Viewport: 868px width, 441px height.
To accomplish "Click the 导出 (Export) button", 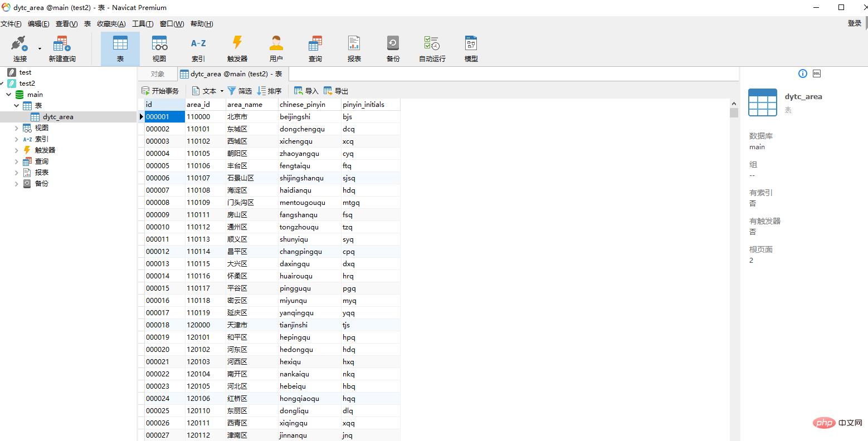I will click(x=336, y=91).
